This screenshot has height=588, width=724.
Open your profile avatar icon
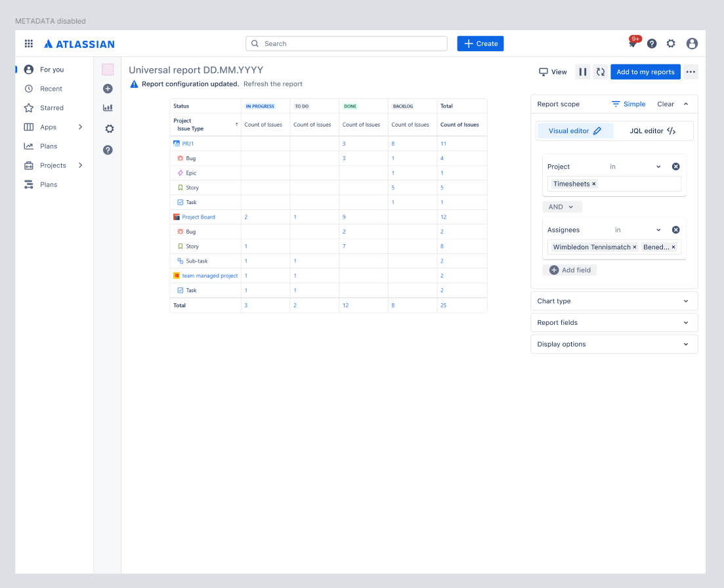692,43
